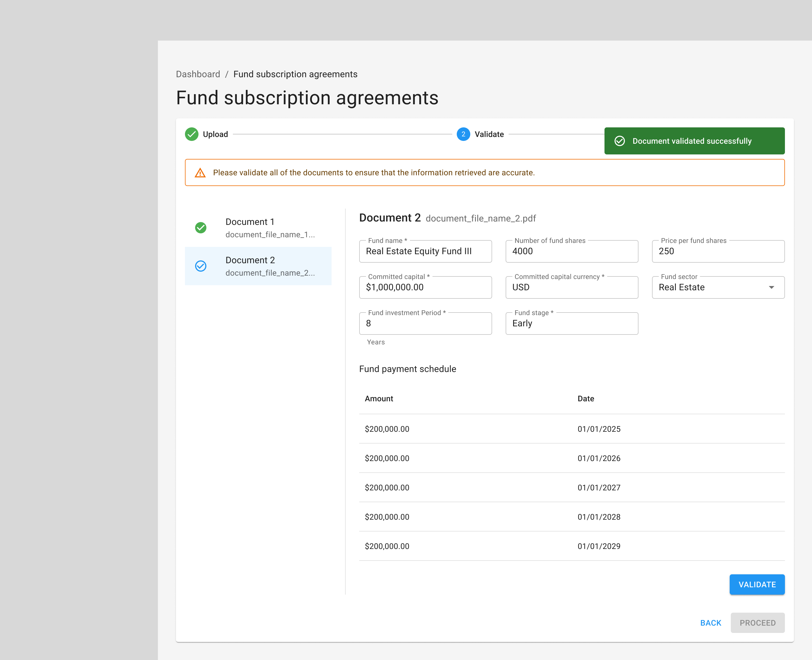Click the PROCEED button
Viewport: 812px width, 660px height.
[757, 623]
